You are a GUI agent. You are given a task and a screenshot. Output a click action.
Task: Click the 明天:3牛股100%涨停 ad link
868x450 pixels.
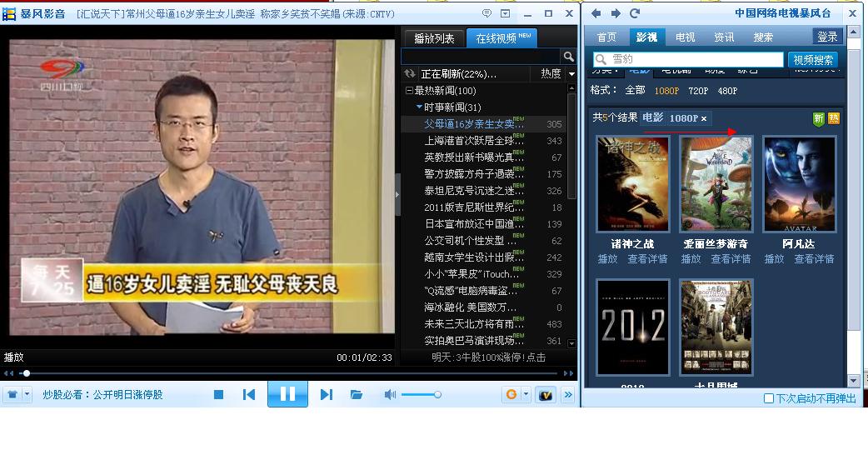point(489,357)
